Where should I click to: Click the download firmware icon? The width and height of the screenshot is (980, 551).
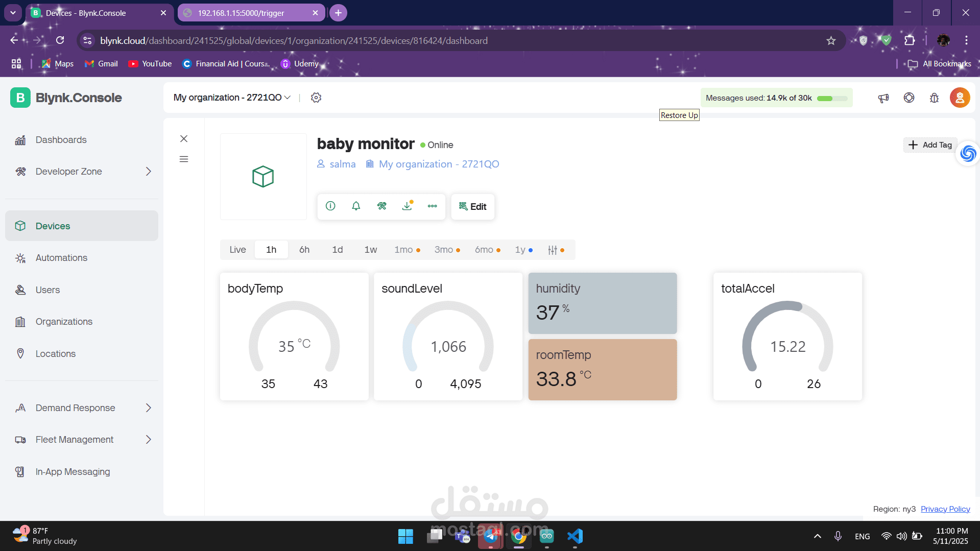[407, 206]
